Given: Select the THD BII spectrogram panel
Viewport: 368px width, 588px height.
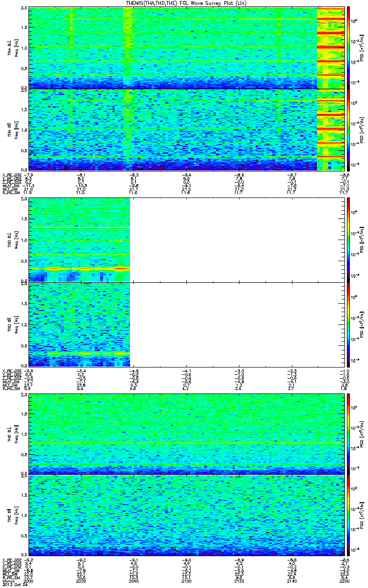Looking at the screenshot, I should 185,324.
